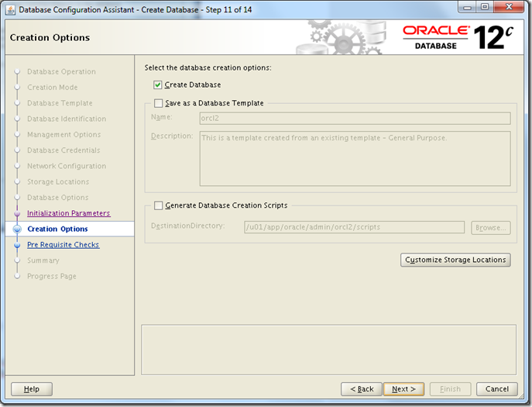Click the Pre Requisite Checks step bullet
This screenshot has height=407, width=532.
[17, 245]
